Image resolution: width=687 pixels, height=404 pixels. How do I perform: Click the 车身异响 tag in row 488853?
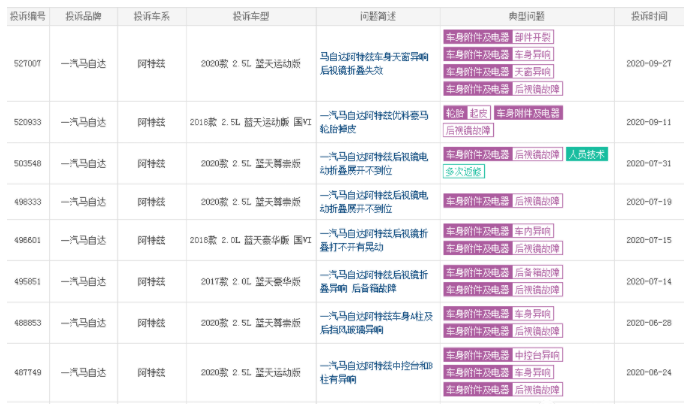(533, 314)
